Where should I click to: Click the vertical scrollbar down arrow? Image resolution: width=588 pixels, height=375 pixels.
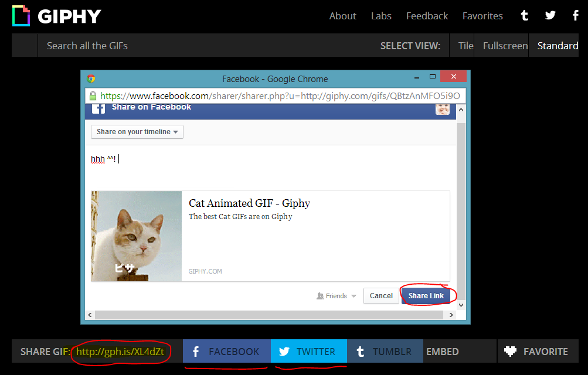[x=461, y=305]
